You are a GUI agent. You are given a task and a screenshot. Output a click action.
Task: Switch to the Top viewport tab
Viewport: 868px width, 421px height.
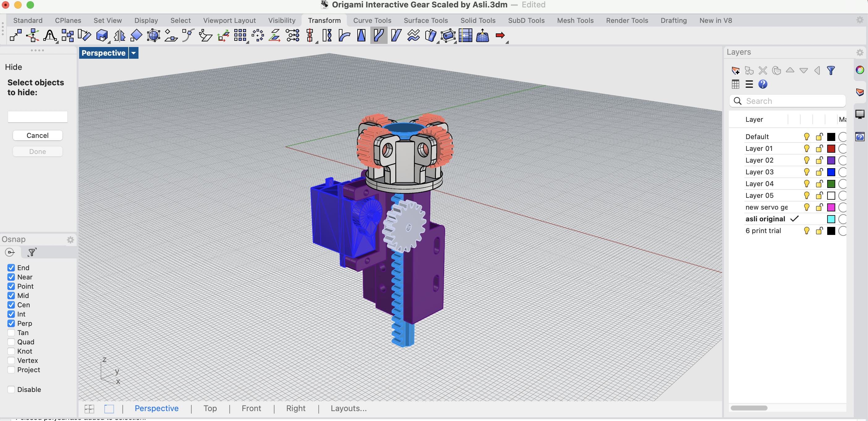[x=210, y=409]
